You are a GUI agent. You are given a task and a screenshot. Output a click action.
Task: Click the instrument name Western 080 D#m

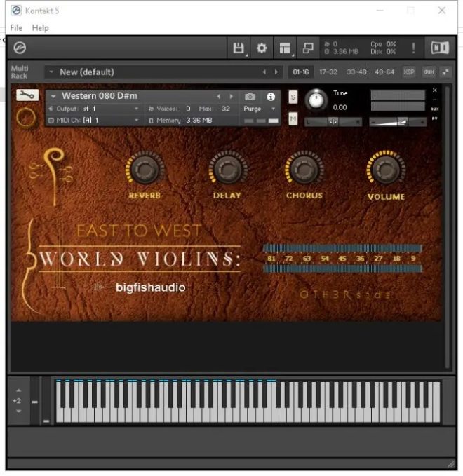pos(100,96)
